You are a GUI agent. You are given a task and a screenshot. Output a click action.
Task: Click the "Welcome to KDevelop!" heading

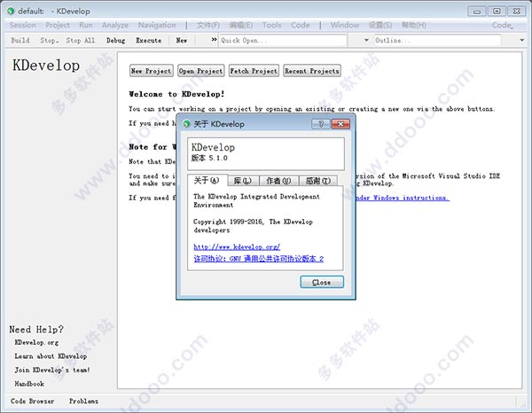pyautogui.click(x=176, y=94)
